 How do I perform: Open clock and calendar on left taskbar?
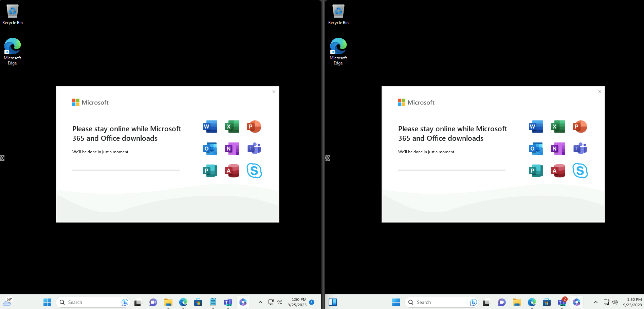(x=297, y=302)
